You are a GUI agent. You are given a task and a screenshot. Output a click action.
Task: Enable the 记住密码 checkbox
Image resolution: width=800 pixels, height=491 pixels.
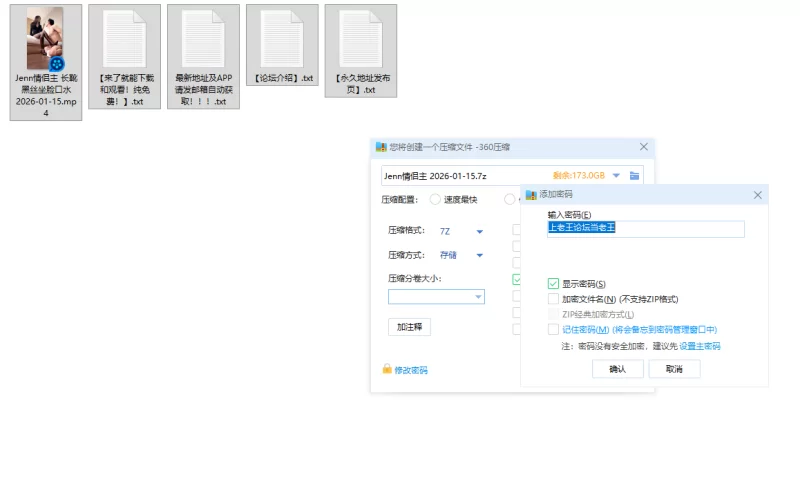pos(553,329)
